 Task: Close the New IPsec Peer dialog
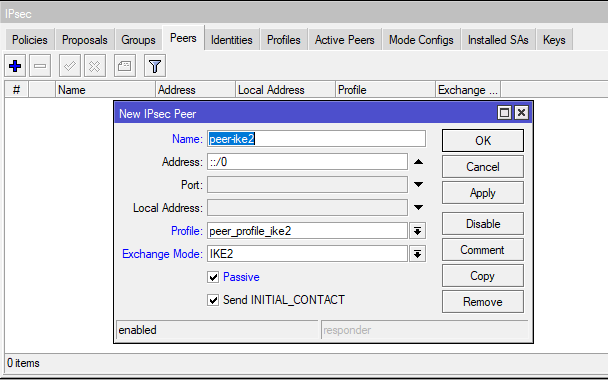pos(521,113)
